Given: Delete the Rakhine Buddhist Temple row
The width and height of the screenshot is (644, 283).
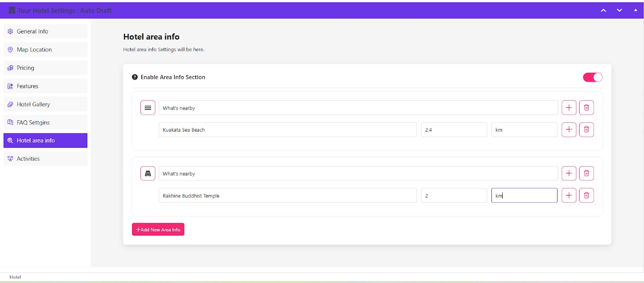Looking at the screenshot, I should coord(586,195).
